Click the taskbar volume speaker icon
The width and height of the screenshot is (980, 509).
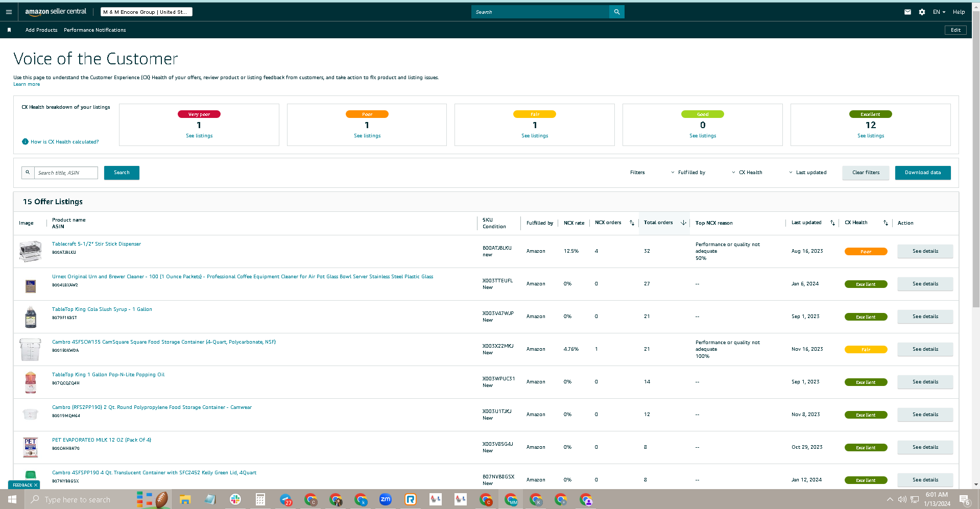coord(902,499)
